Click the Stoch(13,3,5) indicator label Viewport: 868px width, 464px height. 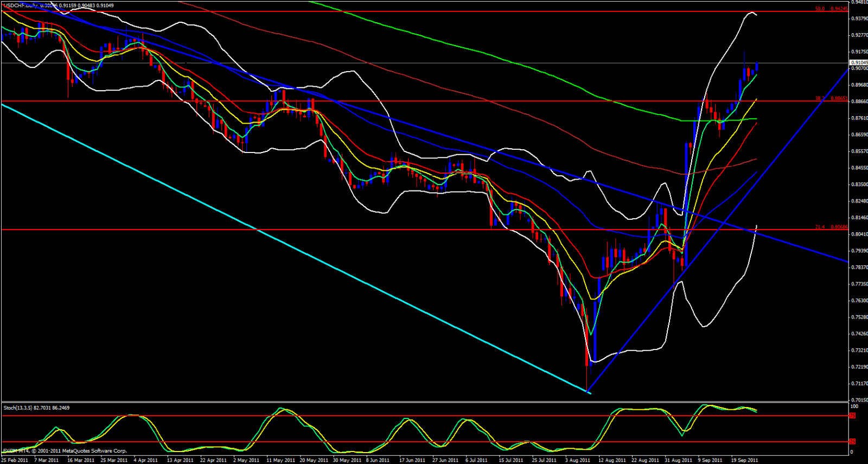click(x=18, y=408)
